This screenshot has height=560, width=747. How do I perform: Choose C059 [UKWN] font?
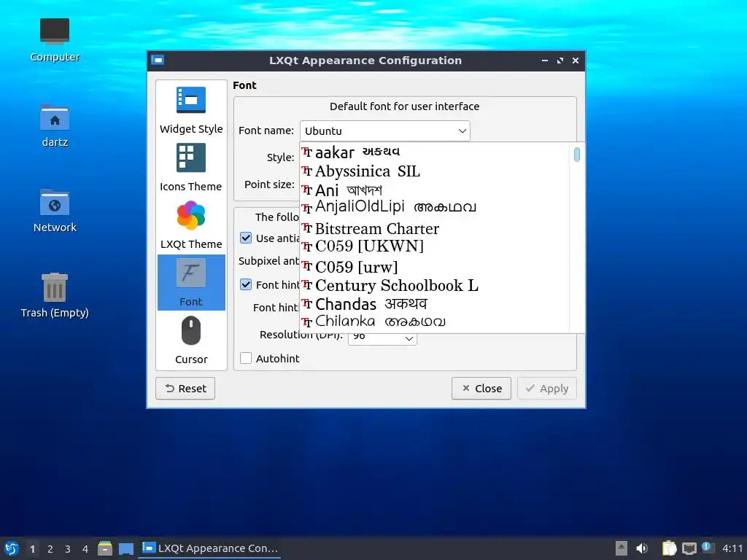coord(435,246)
